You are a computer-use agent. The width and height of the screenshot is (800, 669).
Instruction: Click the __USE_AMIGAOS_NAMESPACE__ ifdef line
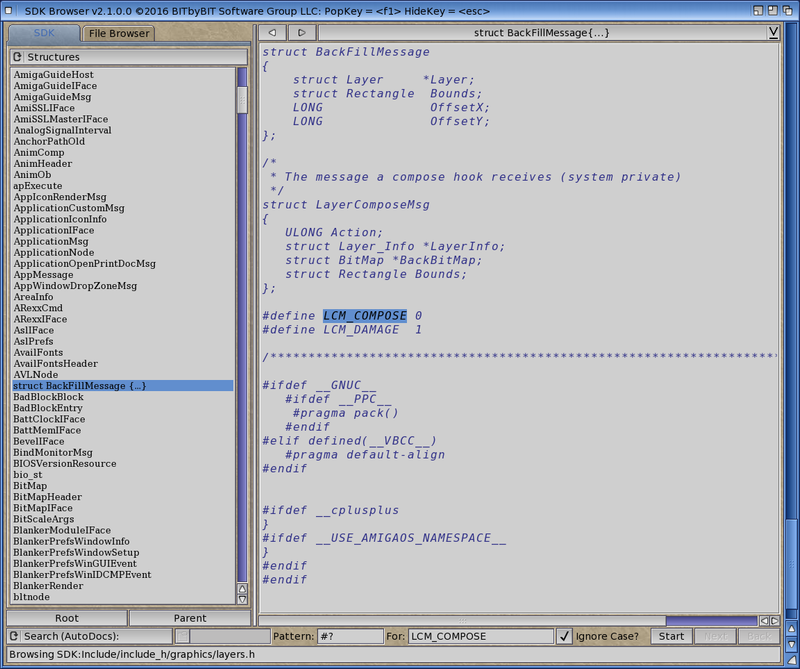(384, 538)
